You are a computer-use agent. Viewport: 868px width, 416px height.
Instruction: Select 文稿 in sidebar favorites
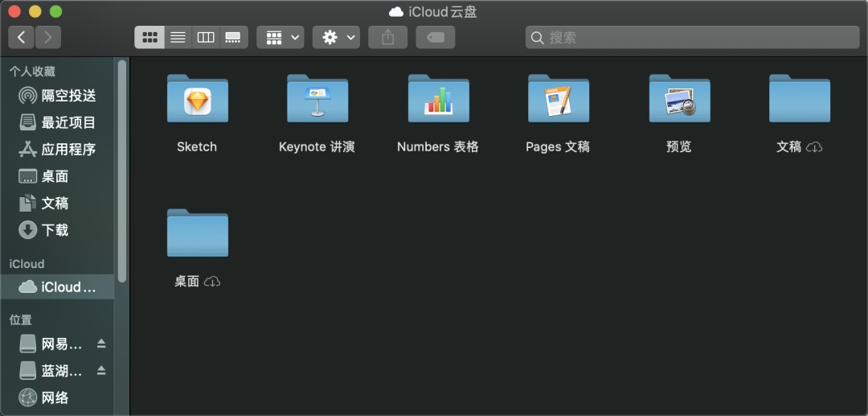click(x=58, y=203)
